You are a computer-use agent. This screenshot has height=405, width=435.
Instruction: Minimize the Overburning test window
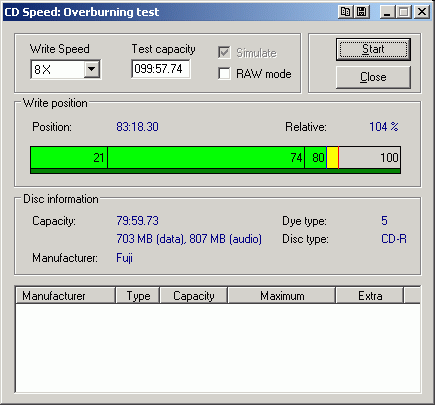387,12
